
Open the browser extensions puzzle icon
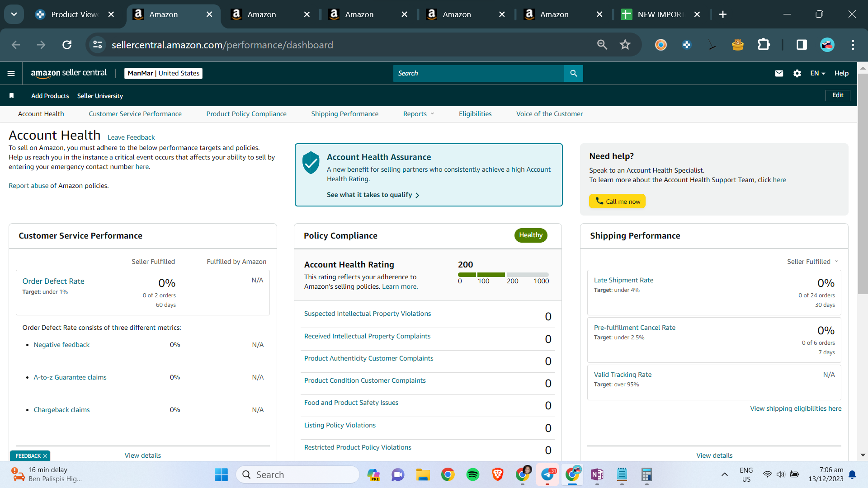pos(764,45)
